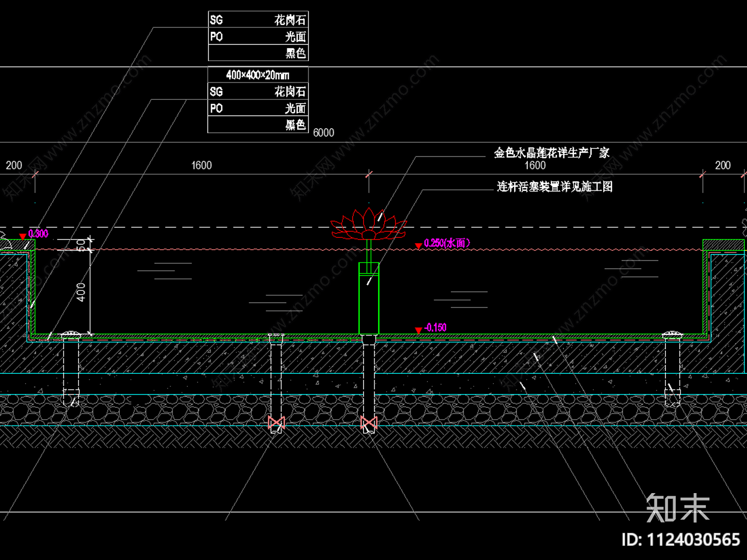Click the red valve symbol under the center pipe
Viewport: 747px width, 560px height.
pos(369,422)
